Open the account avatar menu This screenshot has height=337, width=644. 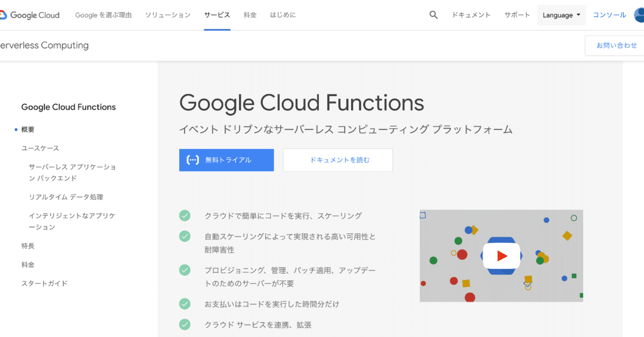pyautogui.click(x=639, y=15)
